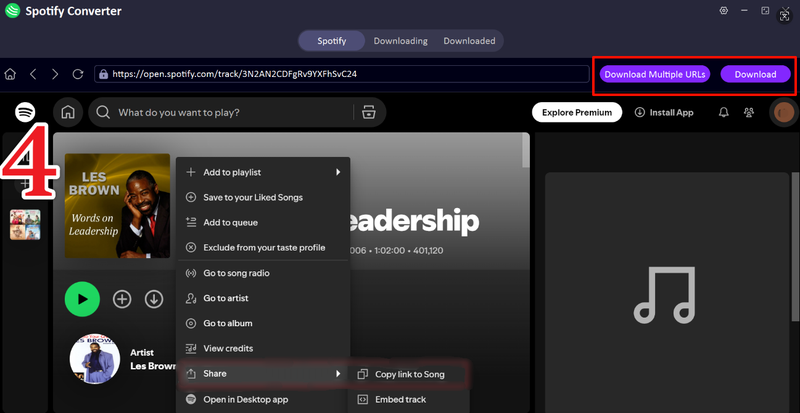Viewport: 800px width, 413px height.
Task: Click the purple Download button
Action: click(755, 74)
